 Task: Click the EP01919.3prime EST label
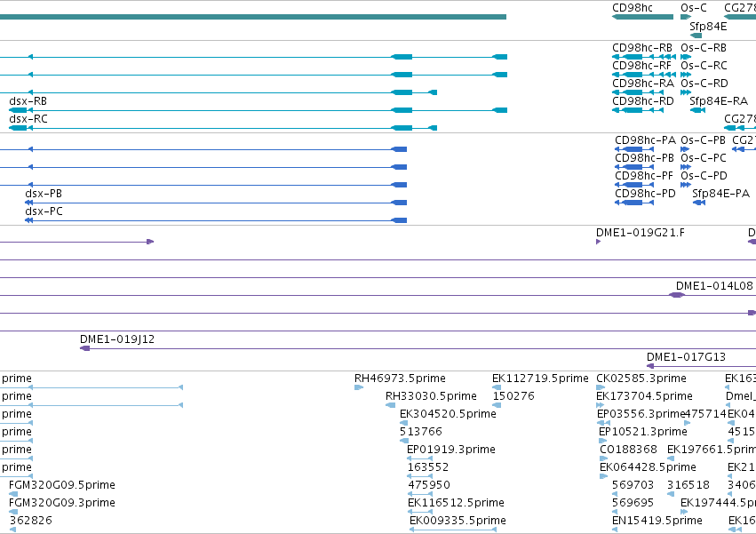pyautogui.click(x=450, y=450)
